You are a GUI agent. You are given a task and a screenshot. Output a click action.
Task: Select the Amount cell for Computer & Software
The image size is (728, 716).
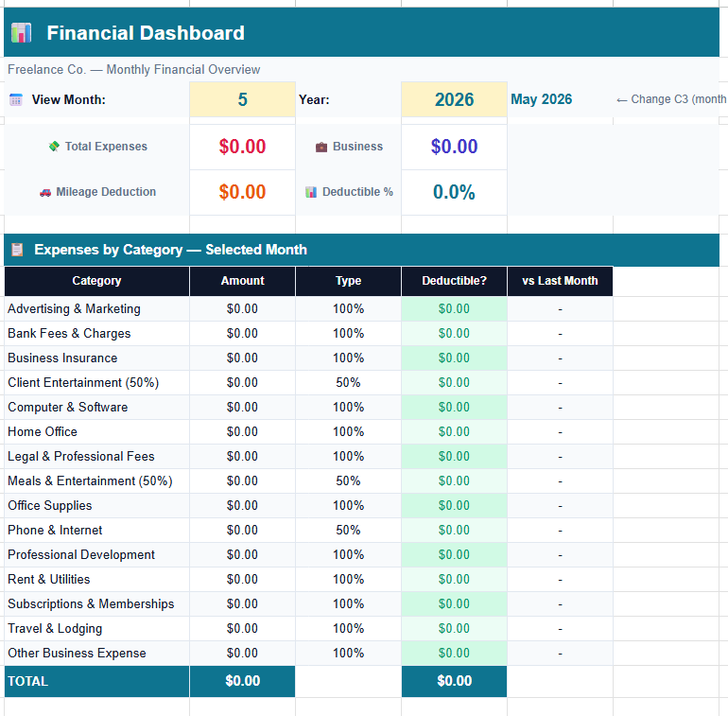click(242, 408)
